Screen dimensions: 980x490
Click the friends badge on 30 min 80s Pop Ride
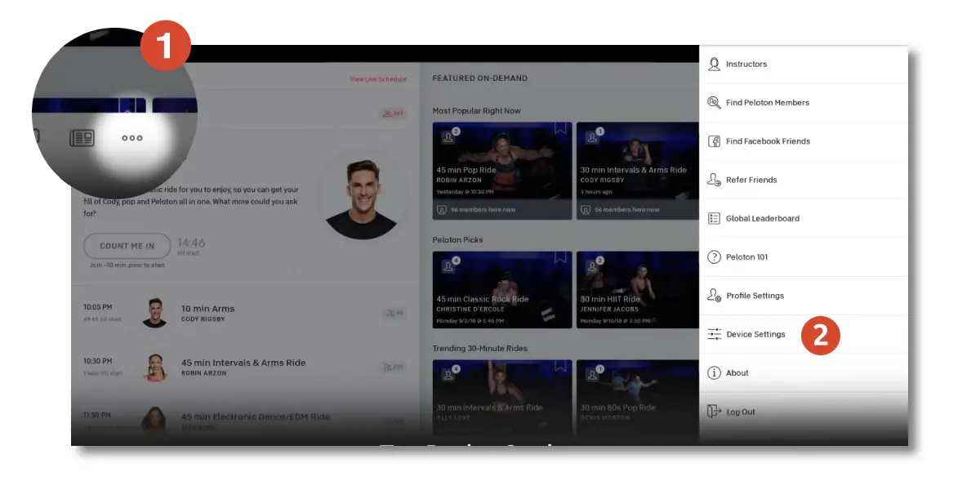click(x=594, y=374)
